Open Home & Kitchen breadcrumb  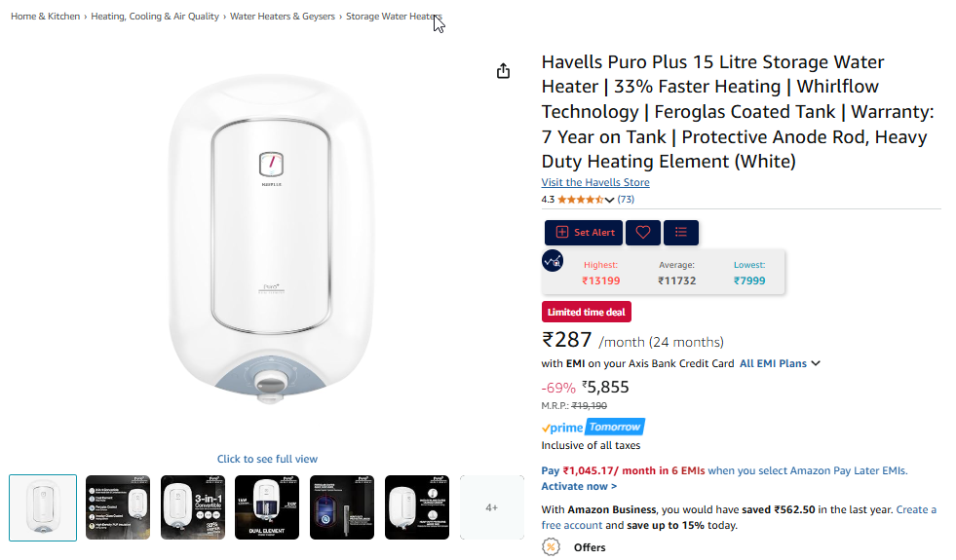click(x=45, y=17)
